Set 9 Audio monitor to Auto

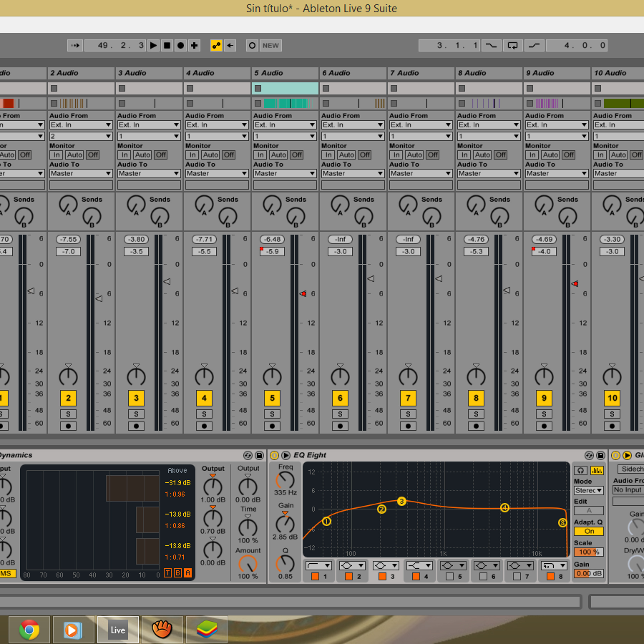551,155
